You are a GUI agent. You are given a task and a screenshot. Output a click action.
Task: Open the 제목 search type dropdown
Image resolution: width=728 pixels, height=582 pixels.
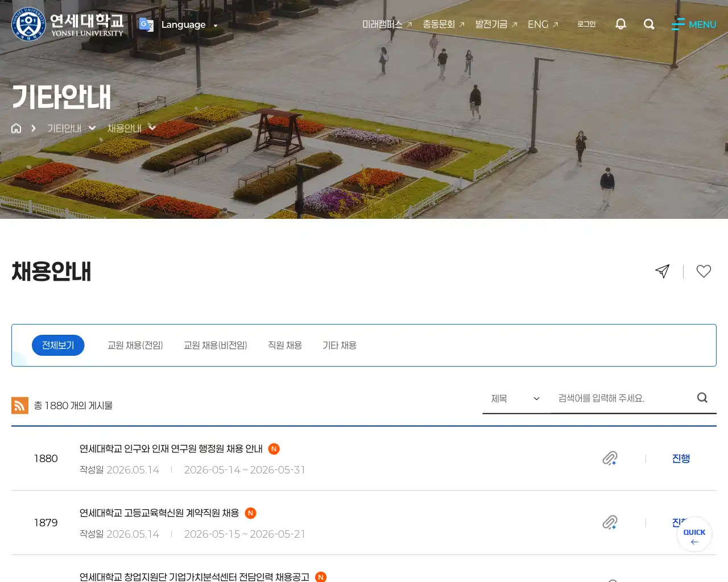[x=516, y=398]
